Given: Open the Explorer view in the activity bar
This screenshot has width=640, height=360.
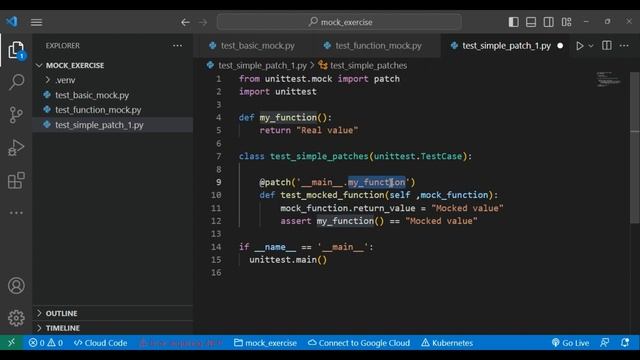Looking at the screenshot, I should [16, 50].
